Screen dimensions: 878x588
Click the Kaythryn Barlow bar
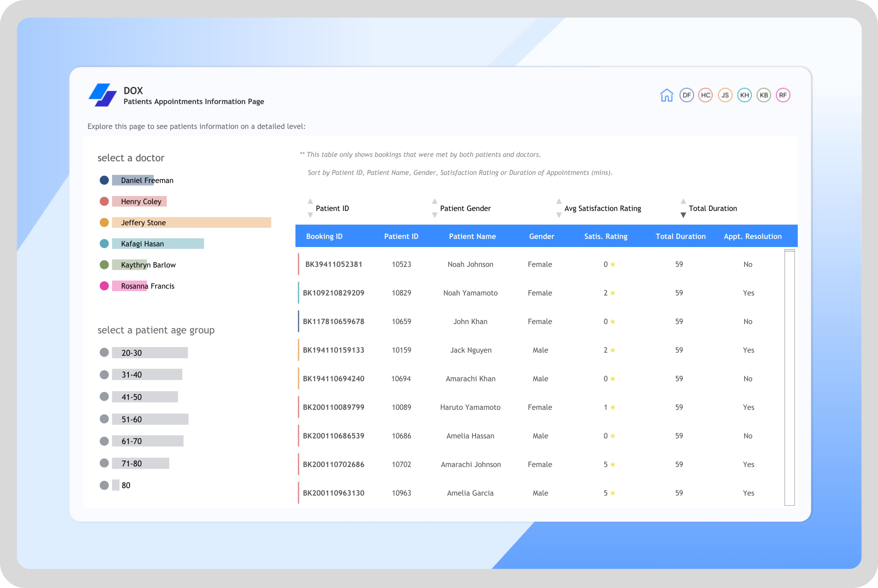tap(129, 265)
